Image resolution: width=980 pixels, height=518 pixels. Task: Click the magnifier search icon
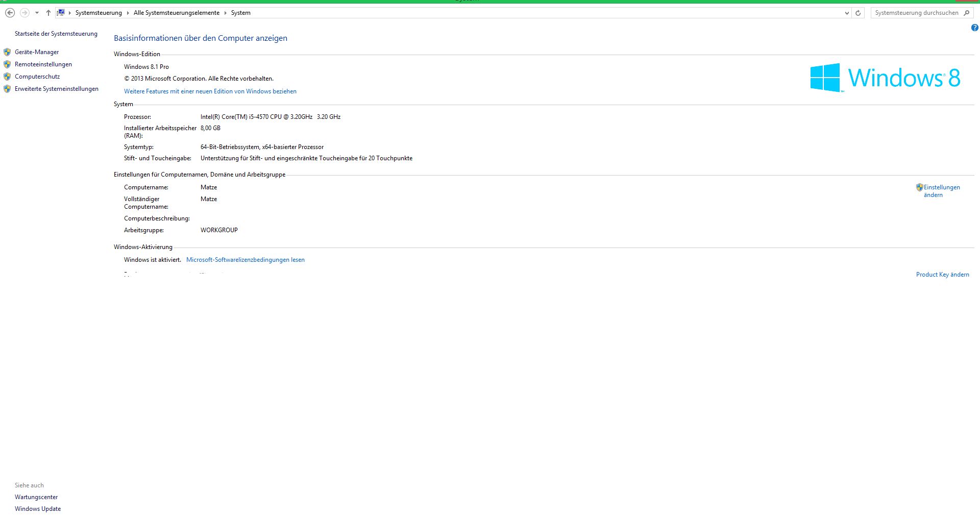966,13
